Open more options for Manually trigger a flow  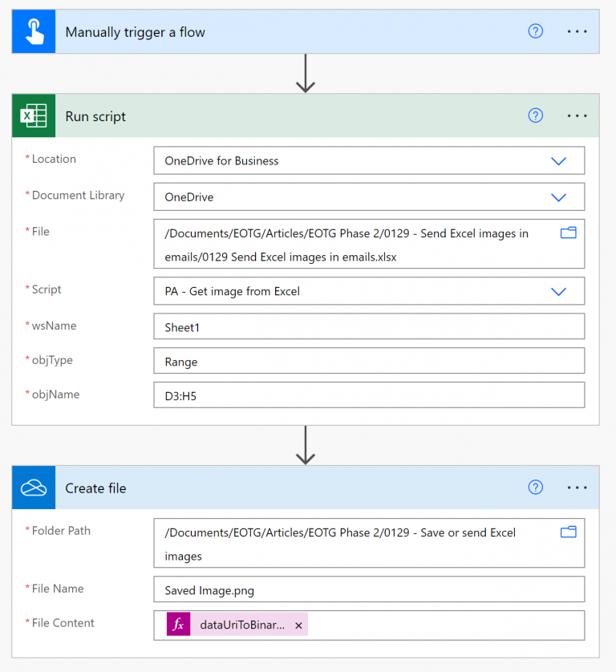pos(577,31)
